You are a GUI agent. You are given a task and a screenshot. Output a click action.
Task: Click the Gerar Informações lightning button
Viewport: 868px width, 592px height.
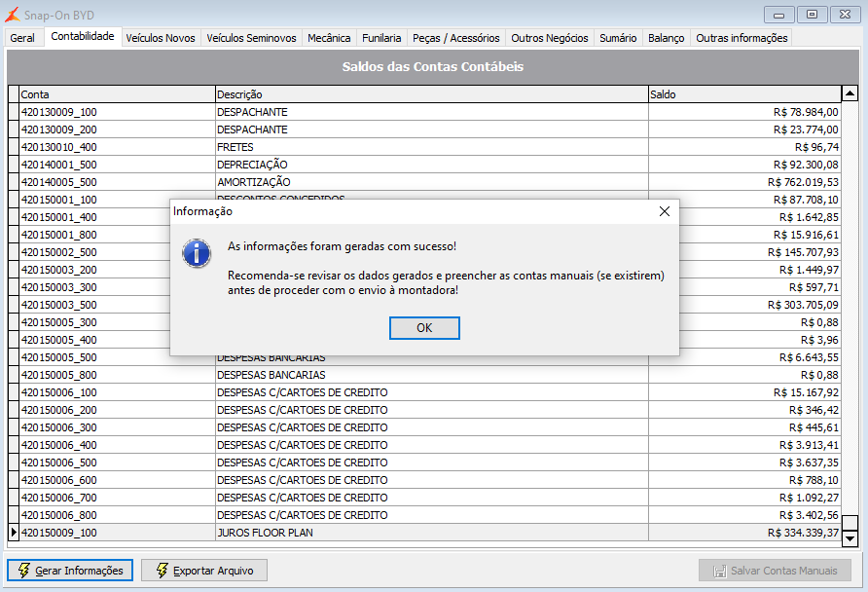coord(70,571)
